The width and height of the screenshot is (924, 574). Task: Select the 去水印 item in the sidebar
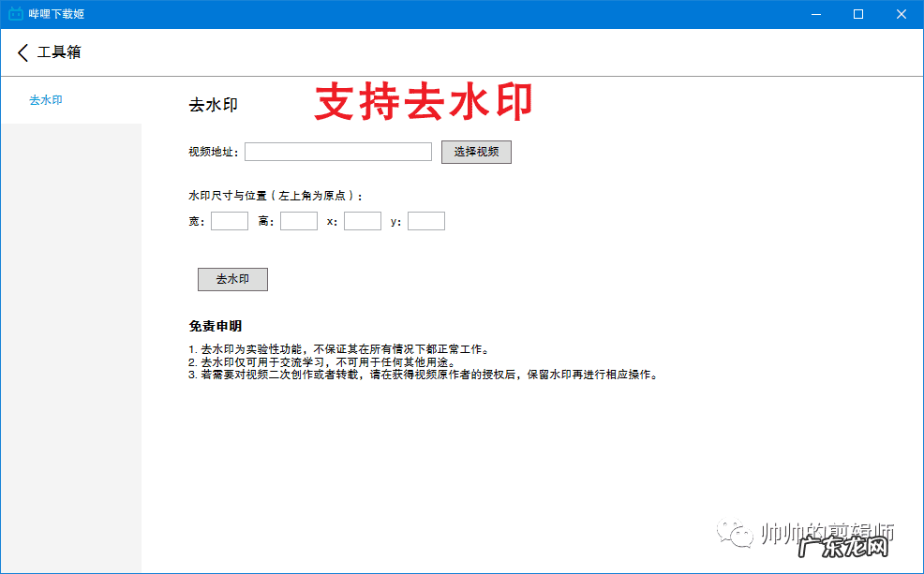coord(45,97)
